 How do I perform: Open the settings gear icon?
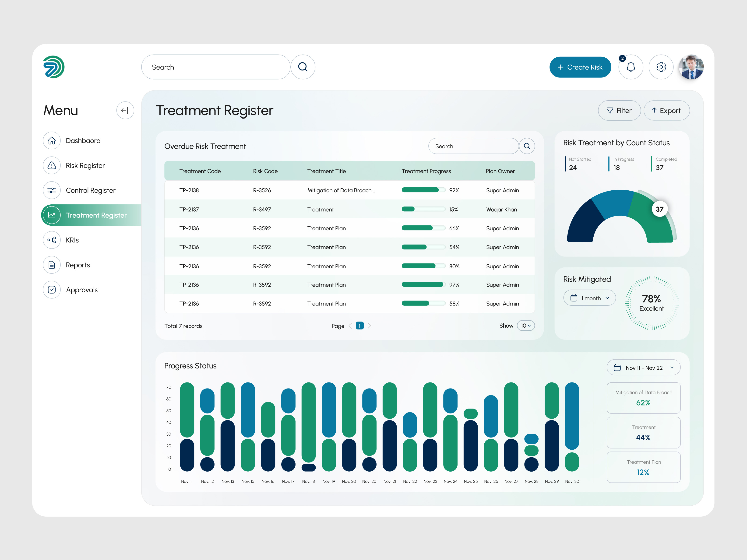click(661, 67)
